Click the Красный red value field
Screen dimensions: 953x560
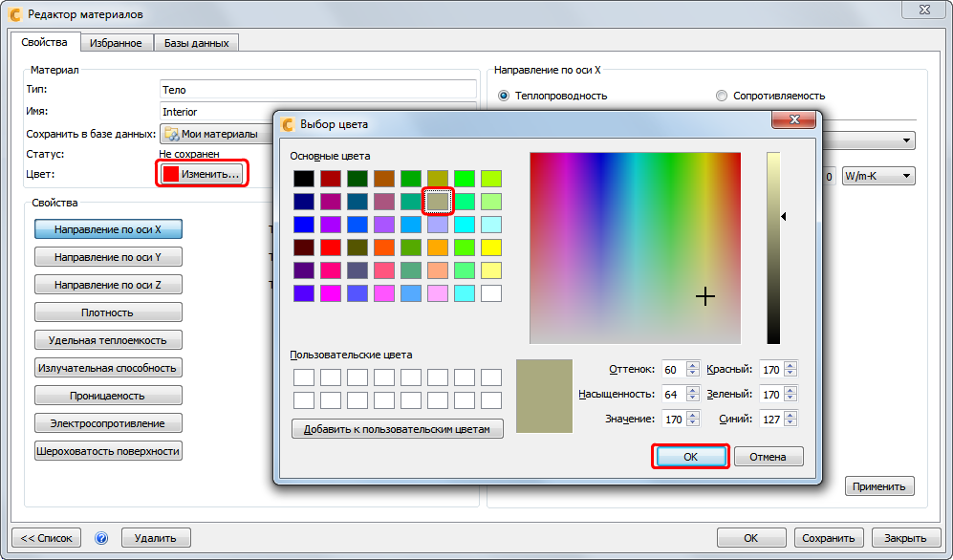(771, 369)
